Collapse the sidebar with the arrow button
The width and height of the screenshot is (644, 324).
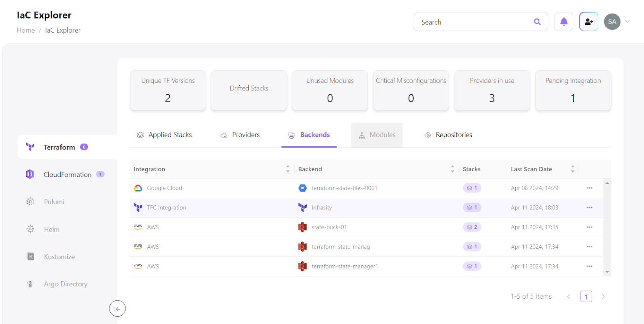(117, 309)
